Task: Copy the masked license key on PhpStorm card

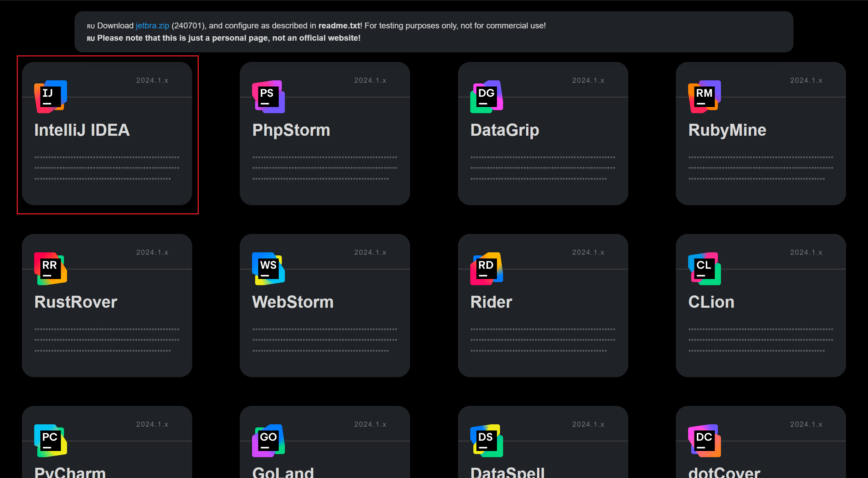Action: [325, 168]
